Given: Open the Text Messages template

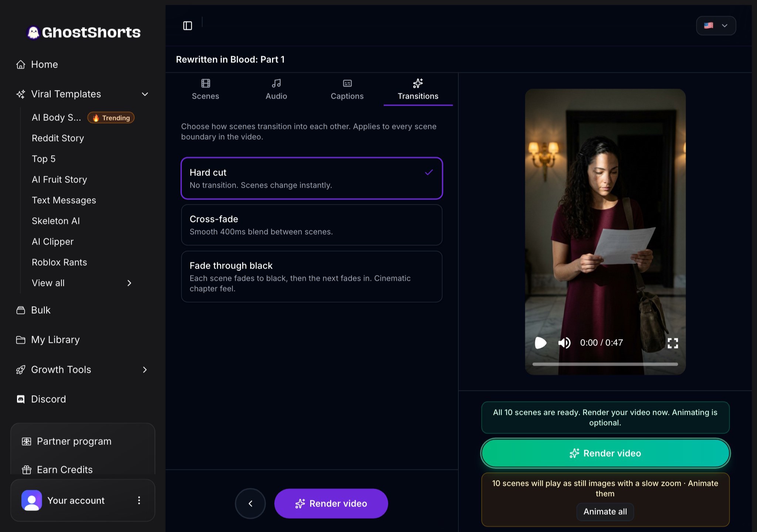Looking at the screenshot, I should pyautogui.click(x=64, y=200).
